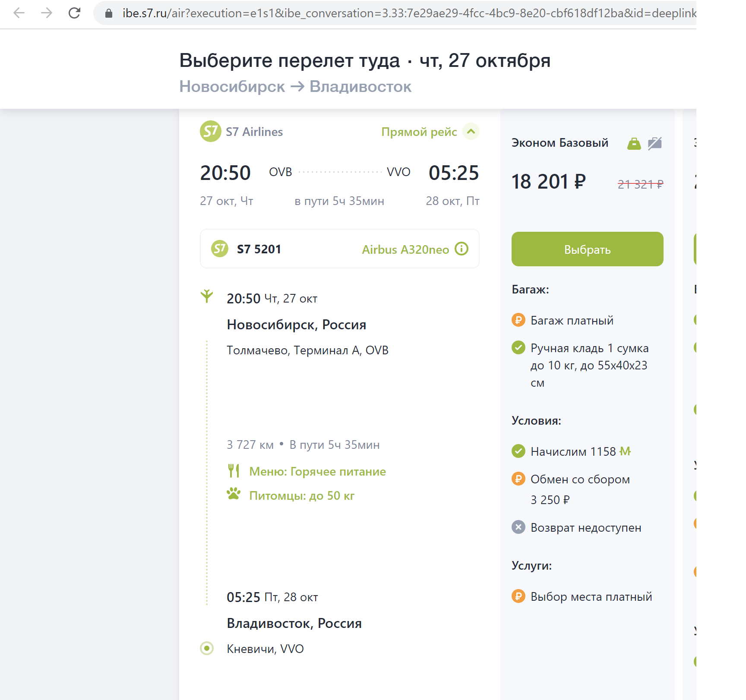Click the S7 5201 flight number row
The image size is (746, 700).
(259, 249)
